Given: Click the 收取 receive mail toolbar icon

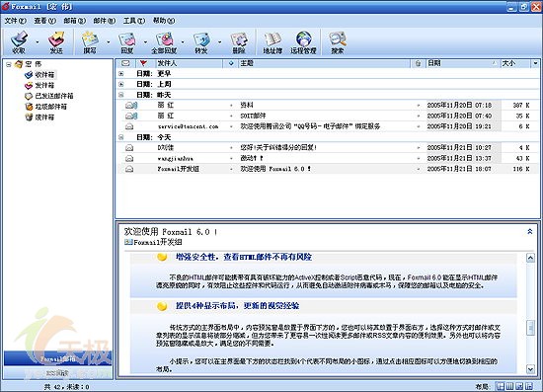Looking at the screenshot, I should tap(19, 41).
